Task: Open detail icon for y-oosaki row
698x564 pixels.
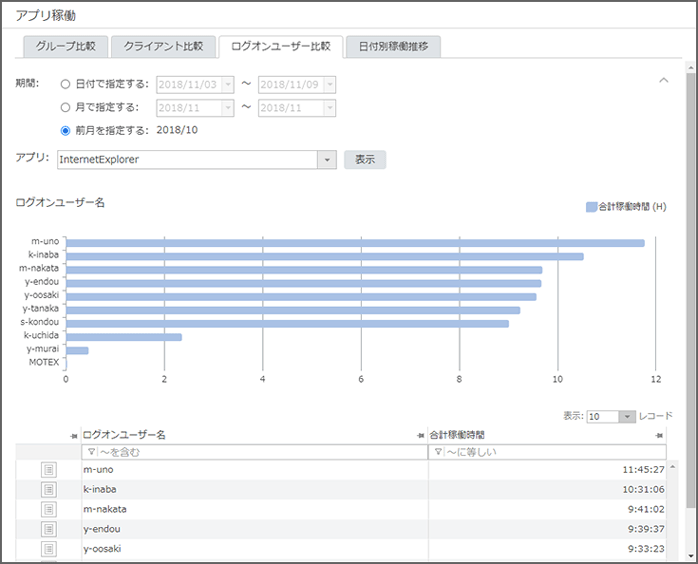Action: 49,549
